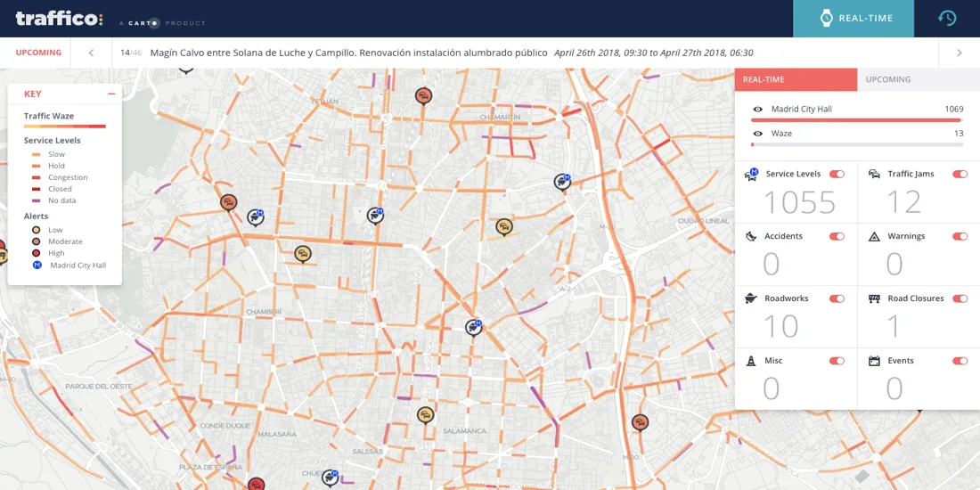This screenshot has width=980, height=490.
Task: Collapse the Key legend panel
Action: coord(111,94)
